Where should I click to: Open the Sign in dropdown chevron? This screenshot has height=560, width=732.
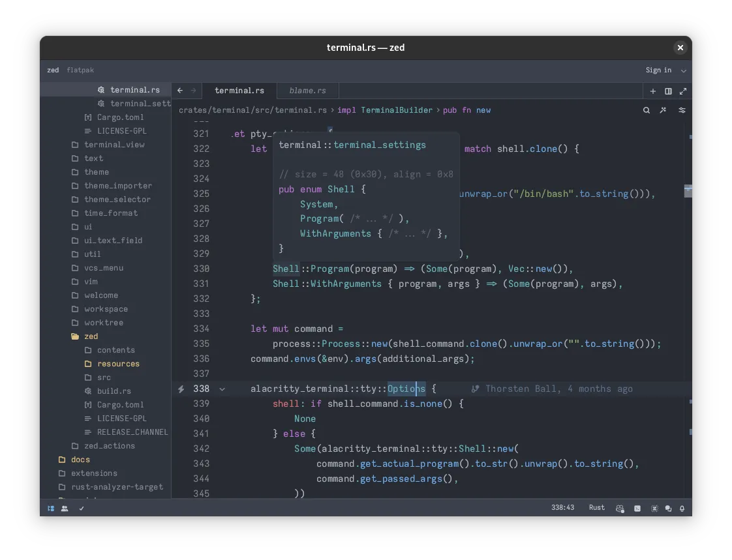682,70
